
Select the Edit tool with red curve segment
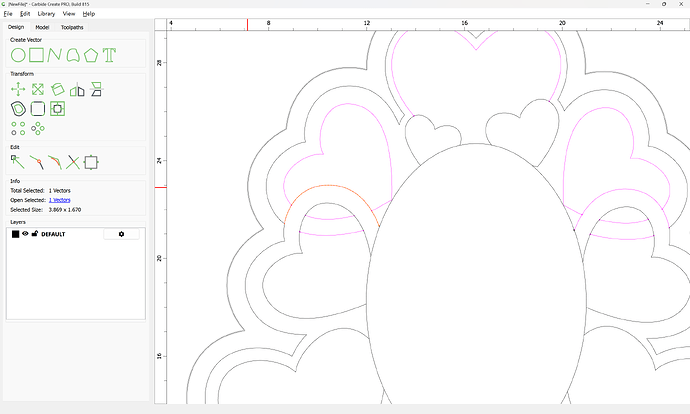pyautogui.click(x=55, y=162)
